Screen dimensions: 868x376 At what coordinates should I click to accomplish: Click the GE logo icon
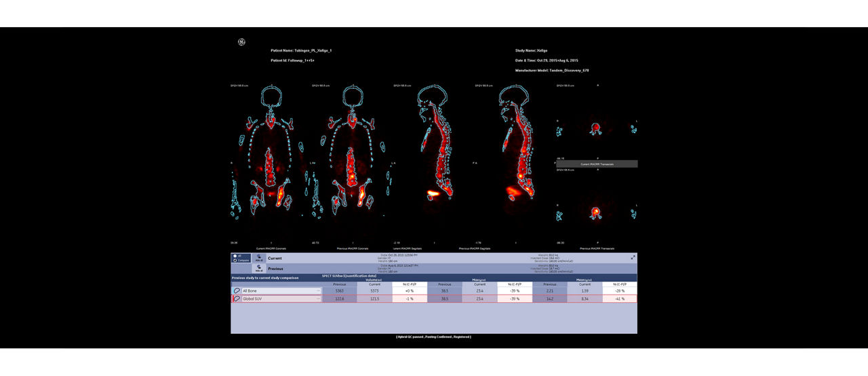pyautogui.click(x=241, y=42)
